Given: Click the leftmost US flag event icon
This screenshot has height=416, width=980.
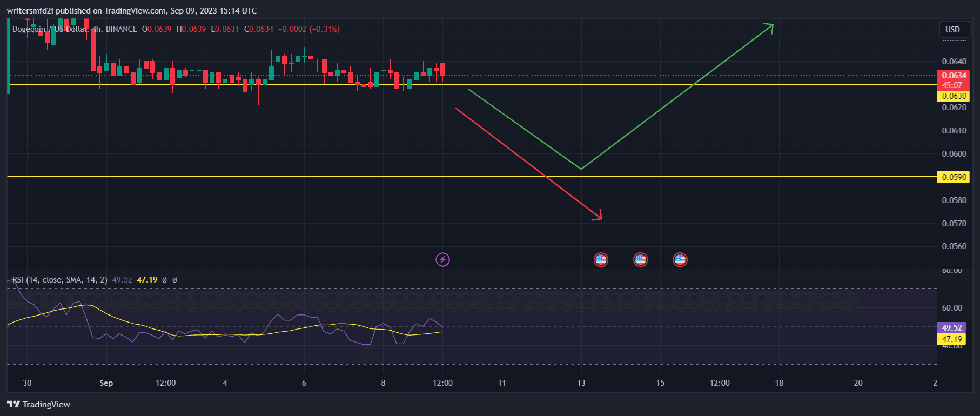Looking at the screenshot, I should (x=601, y=260).
